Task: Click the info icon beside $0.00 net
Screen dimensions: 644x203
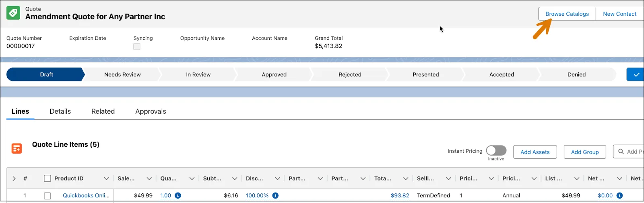Action: (x=619, y=195)
